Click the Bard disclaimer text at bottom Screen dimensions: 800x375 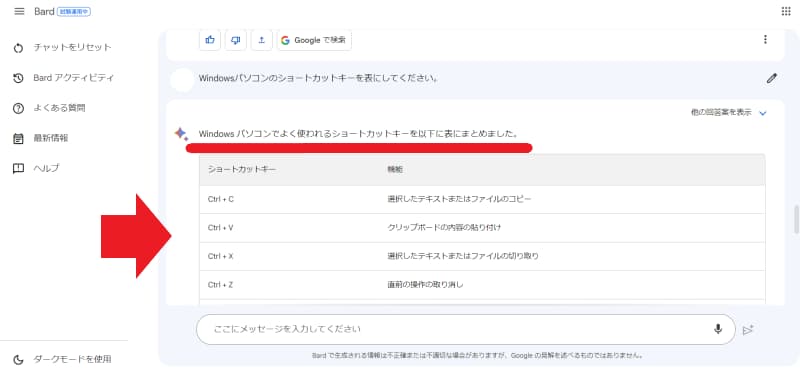[477, 356]
